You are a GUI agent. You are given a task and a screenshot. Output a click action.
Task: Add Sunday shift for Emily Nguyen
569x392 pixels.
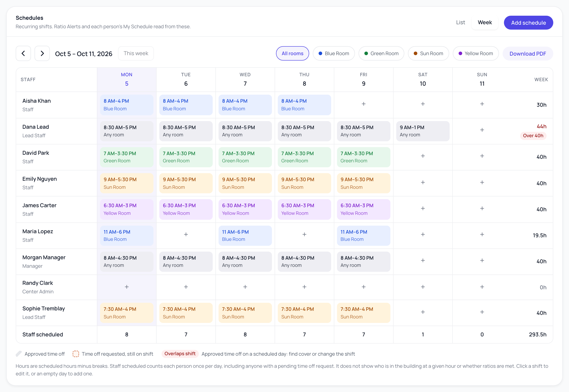point(482,182)
